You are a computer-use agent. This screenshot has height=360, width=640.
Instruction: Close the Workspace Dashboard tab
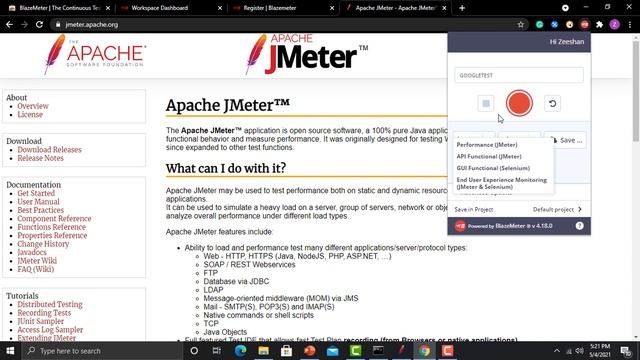(x=220, y=8)
